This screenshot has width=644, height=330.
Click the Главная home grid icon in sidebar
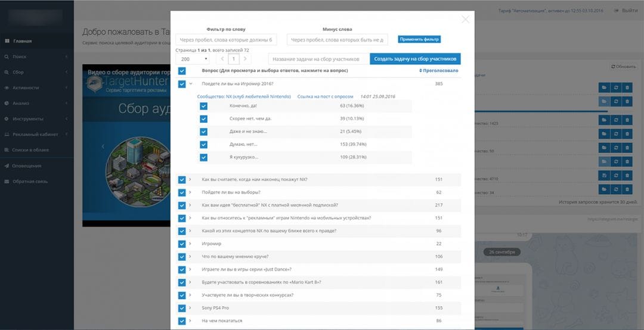(x=7, y=41)
